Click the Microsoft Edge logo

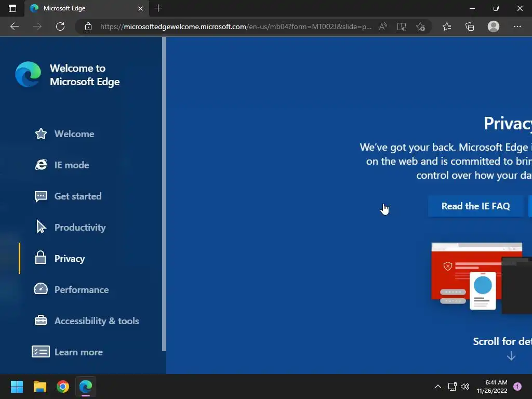(28, 74)
